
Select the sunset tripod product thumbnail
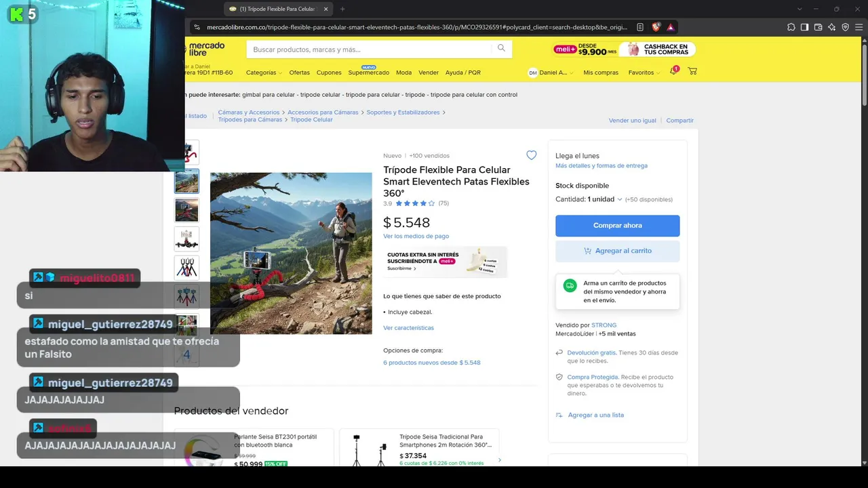pos(186,210)
